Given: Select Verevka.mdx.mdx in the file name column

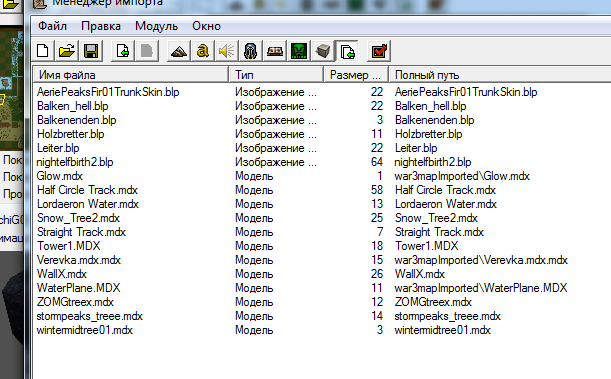Looking at the screenshot, I should tap(79, 260).
